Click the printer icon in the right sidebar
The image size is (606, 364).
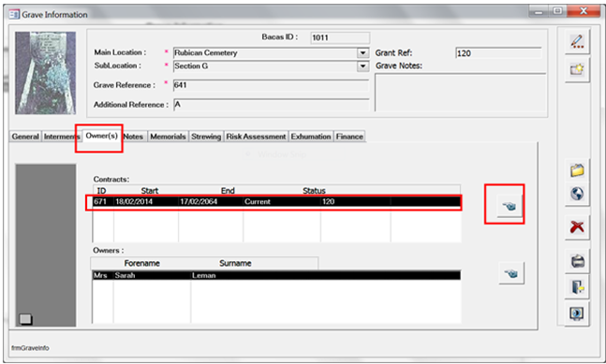point(577,261)
